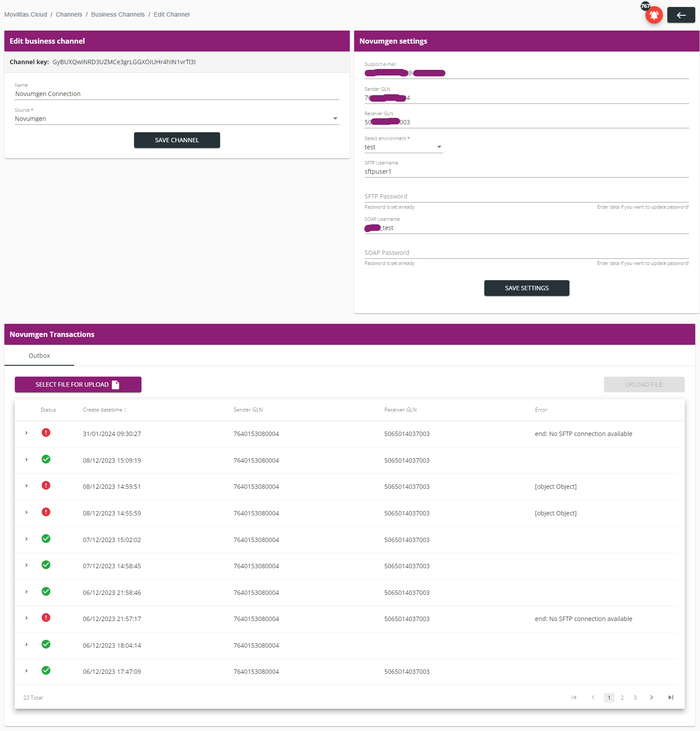700x731 pixels.
Task: Open the Select environment dropdown
Action: coord(403,147)
